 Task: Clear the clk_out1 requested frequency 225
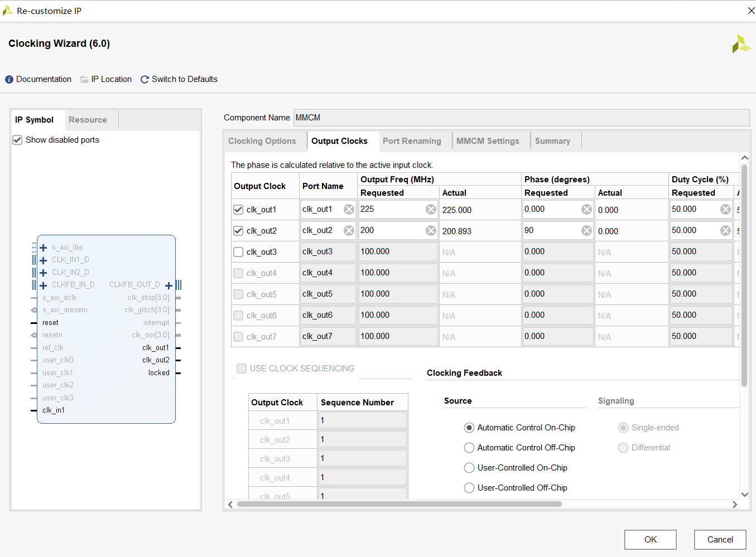[431, 210]
